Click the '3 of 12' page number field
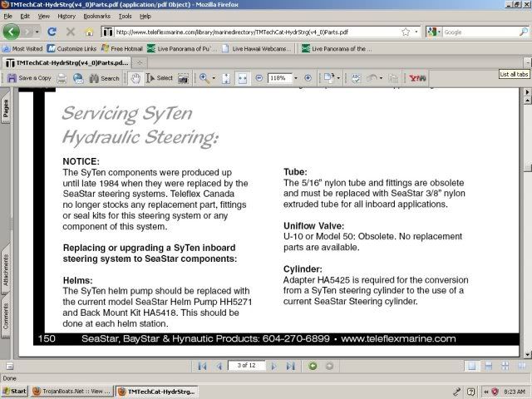 point(247,366)
